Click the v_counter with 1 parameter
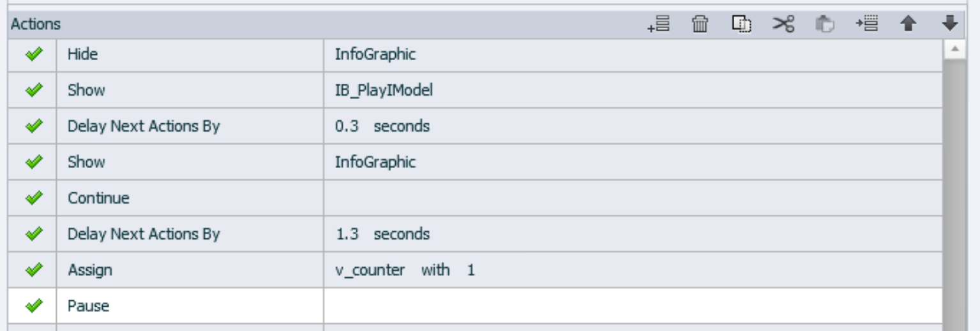 [405, 270]
